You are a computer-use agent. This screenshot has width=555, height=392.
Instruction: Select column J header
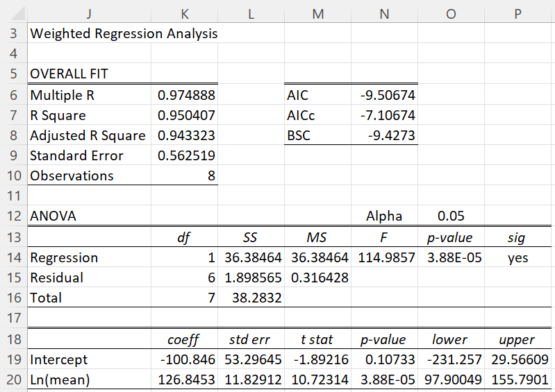(x=89, y=13)
